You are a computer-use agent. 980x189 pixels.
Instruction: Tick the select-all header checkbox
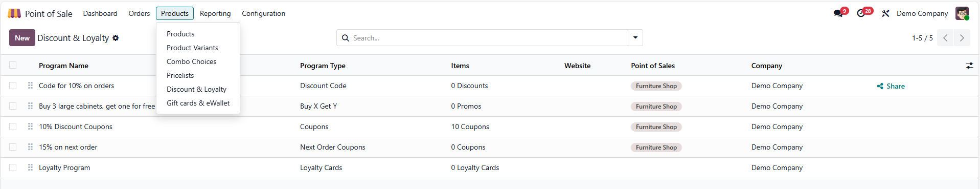point(13,65)
